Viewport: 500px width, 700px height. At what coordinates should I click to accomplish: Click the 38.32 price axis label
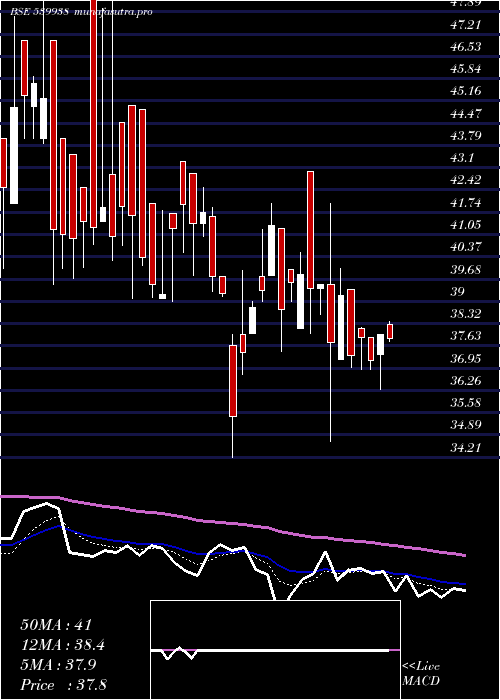pyautogui.click(x=466, y=314)
